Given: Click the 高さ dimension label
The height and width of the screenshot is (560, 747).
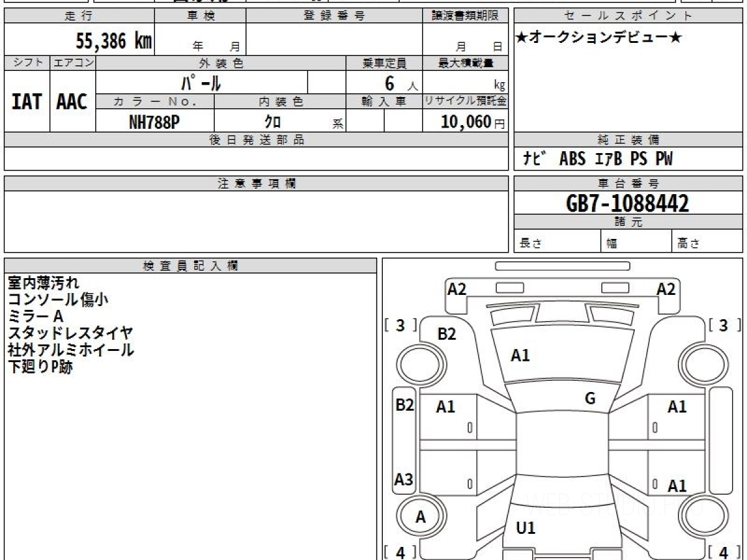Looking at the screenshot, I should click(688, 244).
